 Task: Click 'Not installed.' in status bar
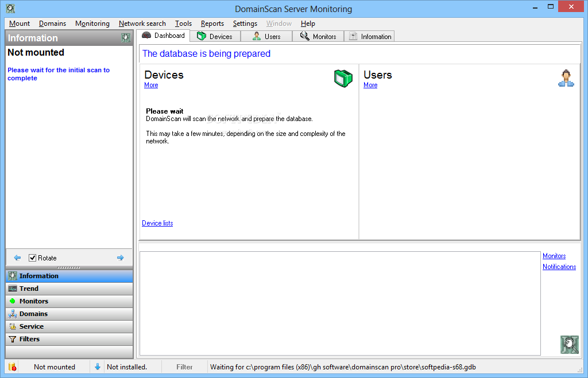coord(127,367)
